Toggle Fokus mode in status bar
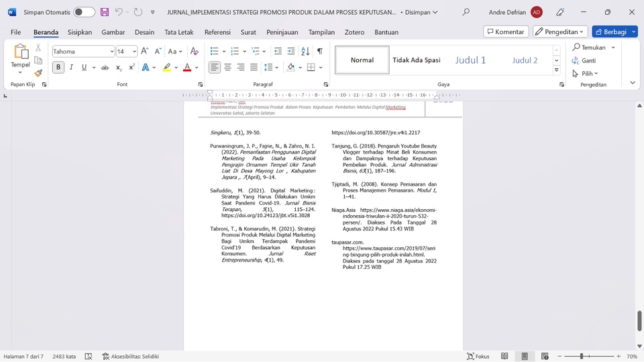This screenshot has height=362, width=644. tap(478, 356)
